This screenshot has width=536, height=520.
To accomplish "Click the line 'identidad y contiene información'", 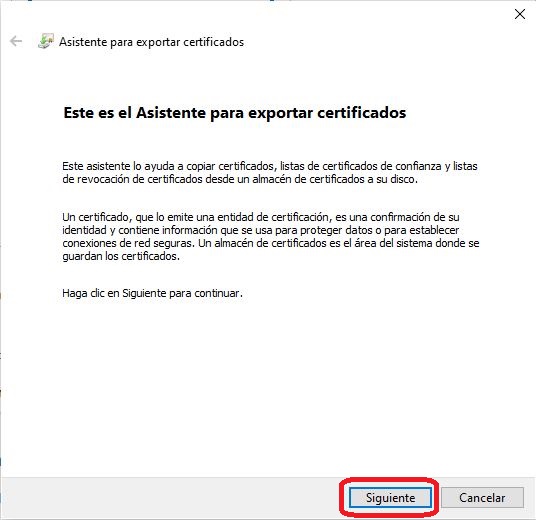I will pyautogui.click(x=260, y=230).
